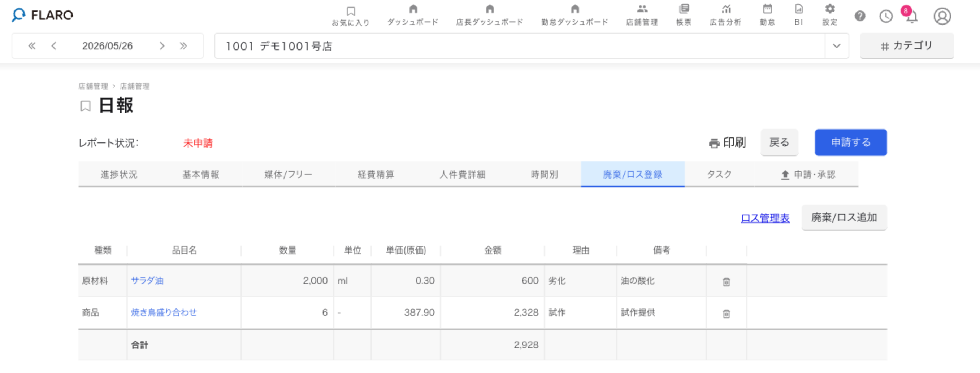Jump forward with double right chevron
980x373 pixels.
(183, 46)
